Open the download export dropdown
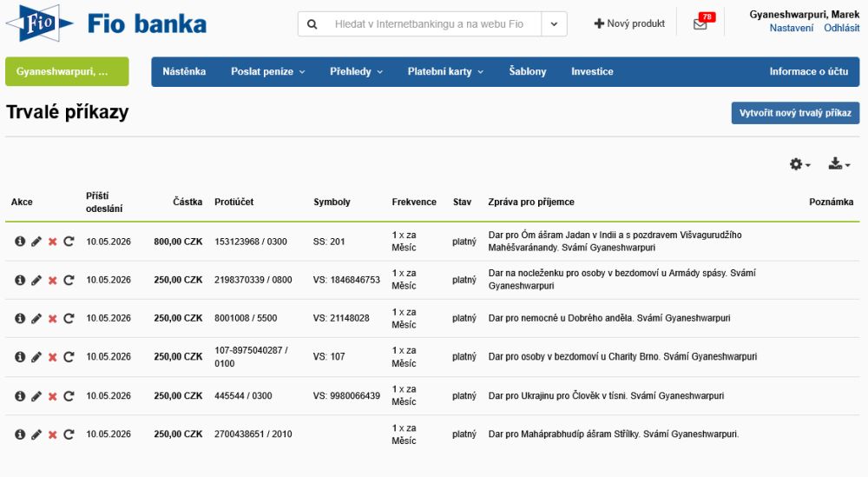 (x=838, y=164)
